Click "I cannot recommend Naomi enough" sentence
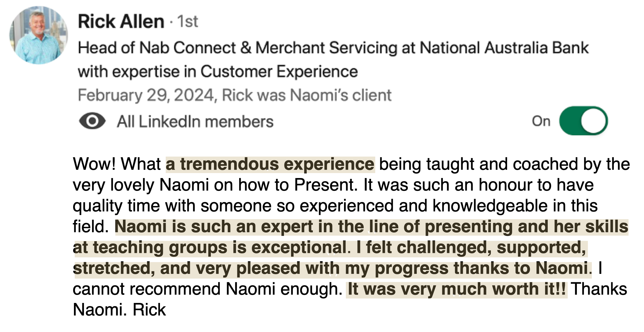This screenshot has height=332, width=644. coord(207,289)
